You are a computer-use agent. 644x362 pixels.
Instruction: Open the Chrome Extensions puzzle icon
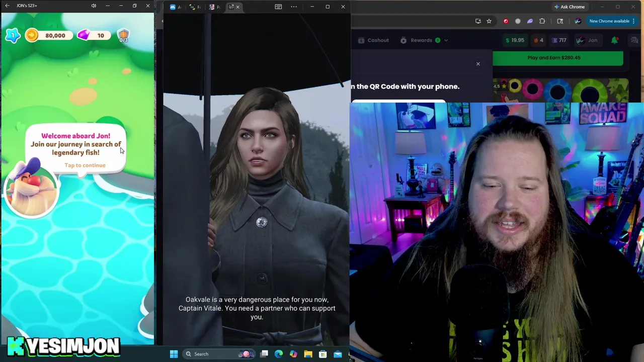pyautogui.click(x=542, y=21)
